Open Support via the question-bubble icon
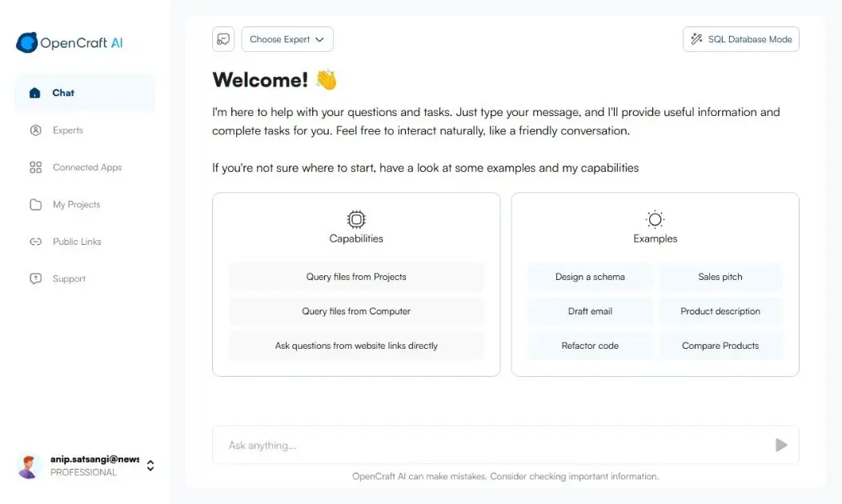 (x=35, y=278)
